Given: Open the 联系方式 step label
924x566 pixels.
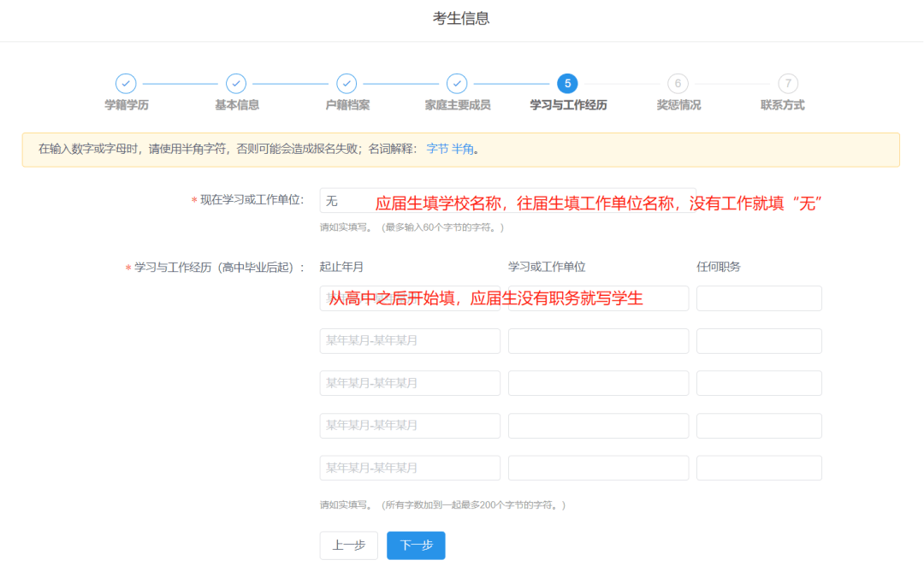Looking at the screenshot, I should coord(783,105).
